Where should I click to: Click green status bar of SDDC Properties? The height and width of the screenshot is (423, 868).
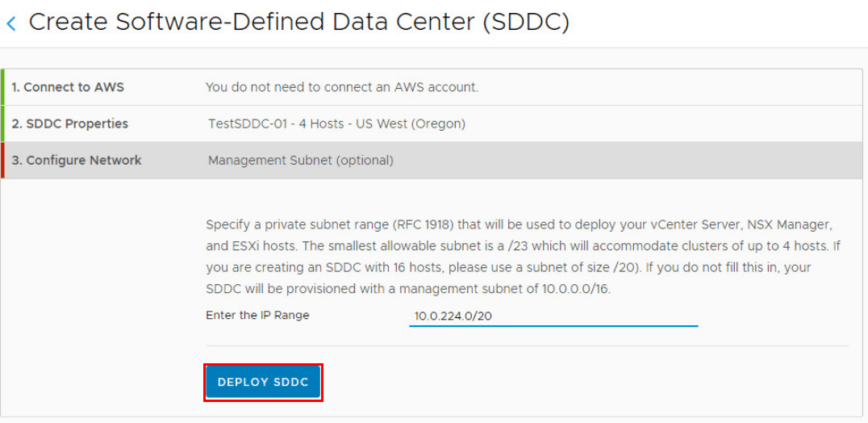(x=2, y=124)
